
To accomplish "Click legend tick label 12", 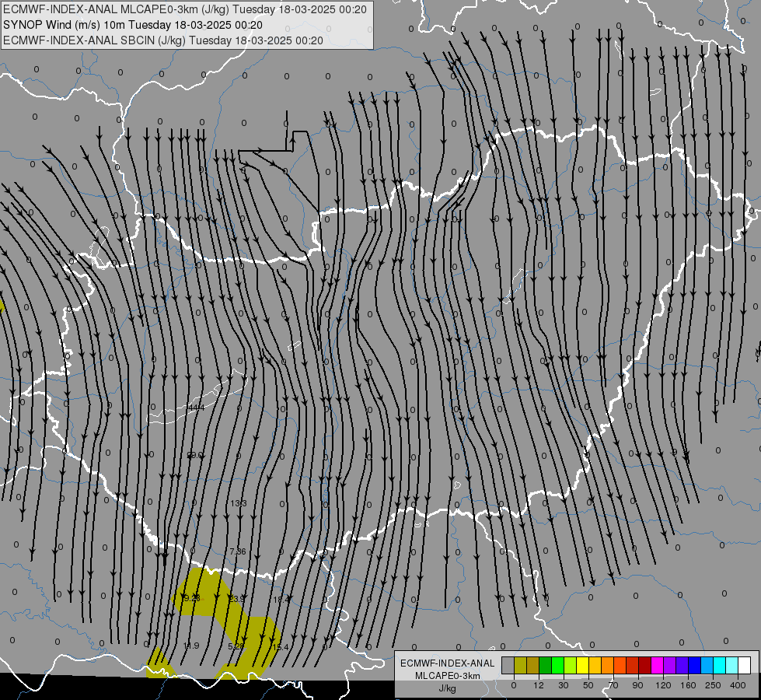I will (x=538, y=685).
